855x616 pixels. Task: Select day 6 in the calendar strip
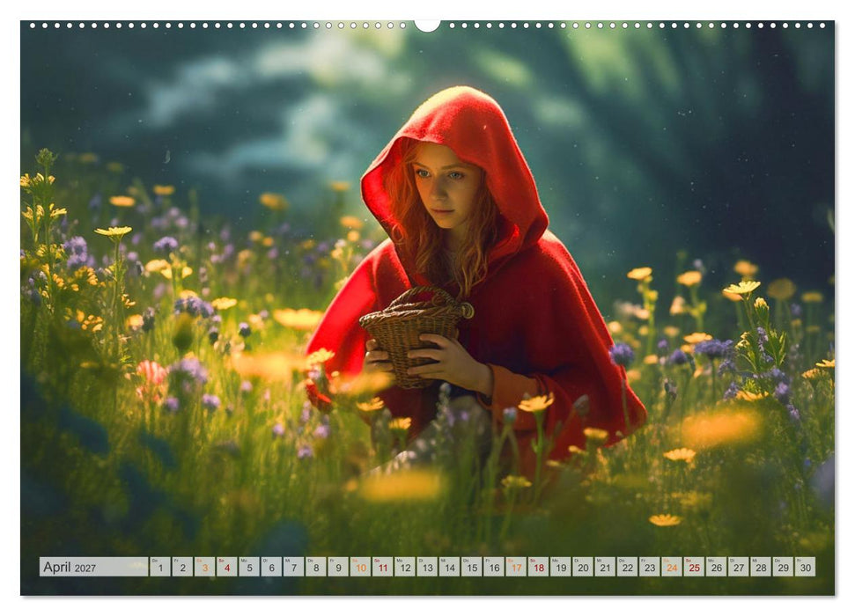pyautogui.click(x=271, y=567)
